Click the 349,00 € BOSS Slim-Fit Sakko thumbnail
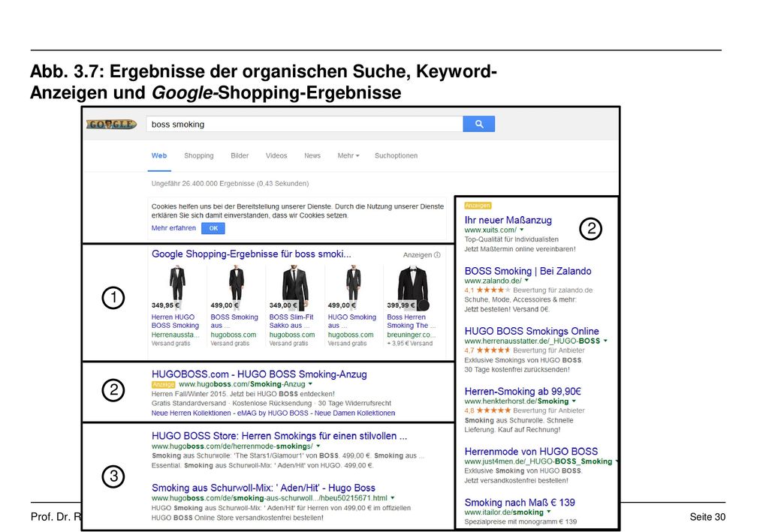The height and width of the screenshot is (532, 769). (294, 287)
